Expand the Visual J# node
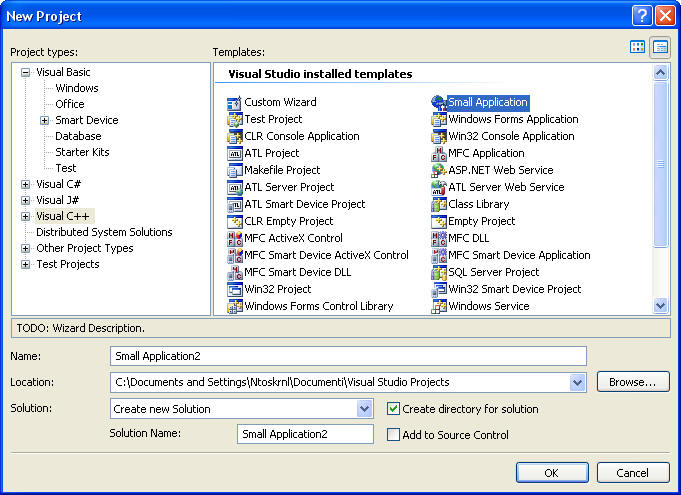 coord(26,200)
